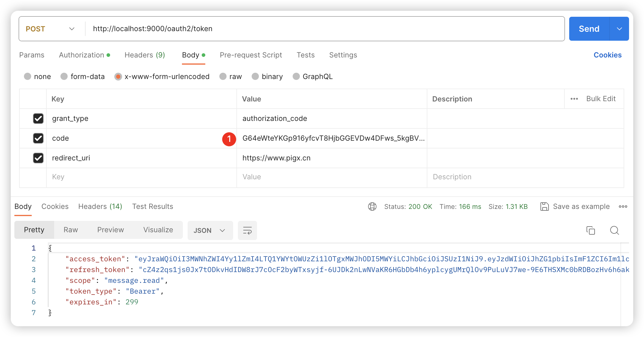Click the search response magnifier icon

[x=614, y=230]
